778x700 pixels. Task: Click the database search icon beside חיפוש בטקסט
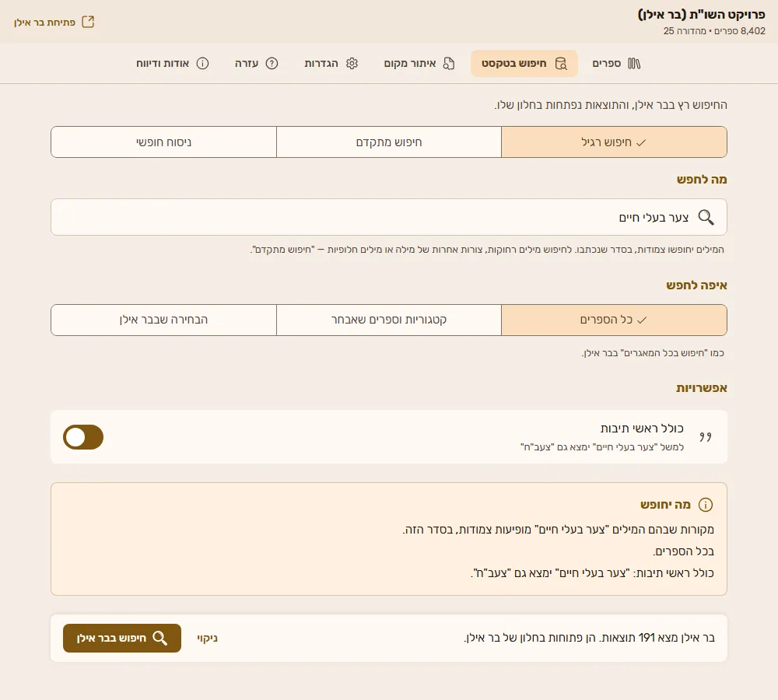[x=561, y=64]
